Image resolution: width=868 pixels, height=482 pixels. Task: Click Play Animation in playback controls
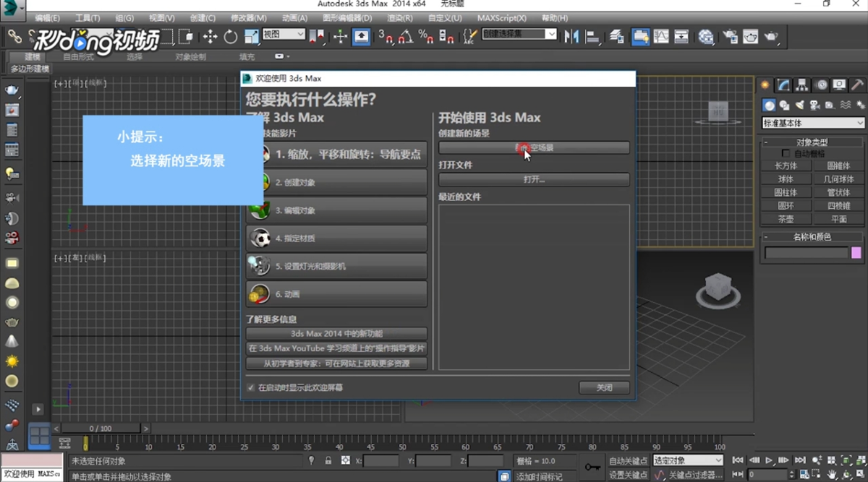[769, 460]
